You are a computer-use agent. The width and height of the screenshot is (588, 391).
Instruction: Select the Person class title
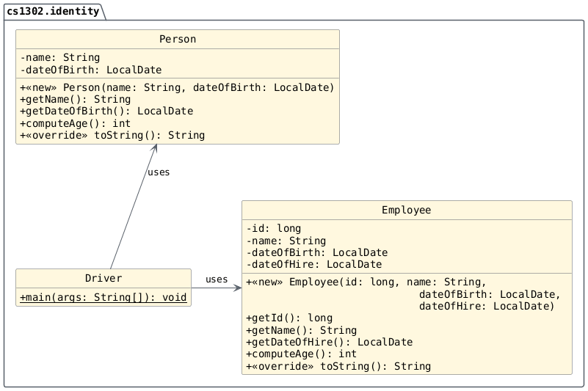pyautogui.click(x=178, y=39)
